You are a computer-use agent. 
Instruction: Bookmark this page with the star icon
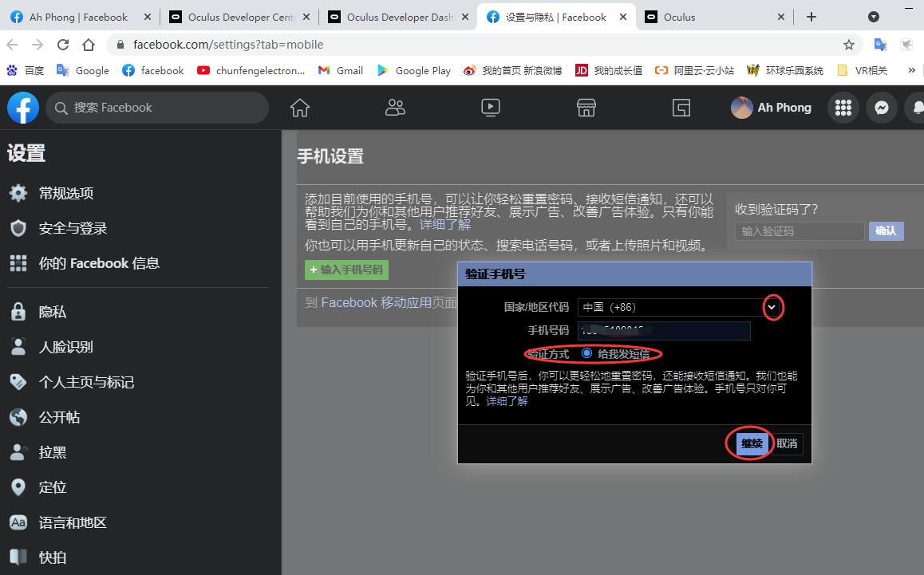pyautogui.click(x=848, y=45)
